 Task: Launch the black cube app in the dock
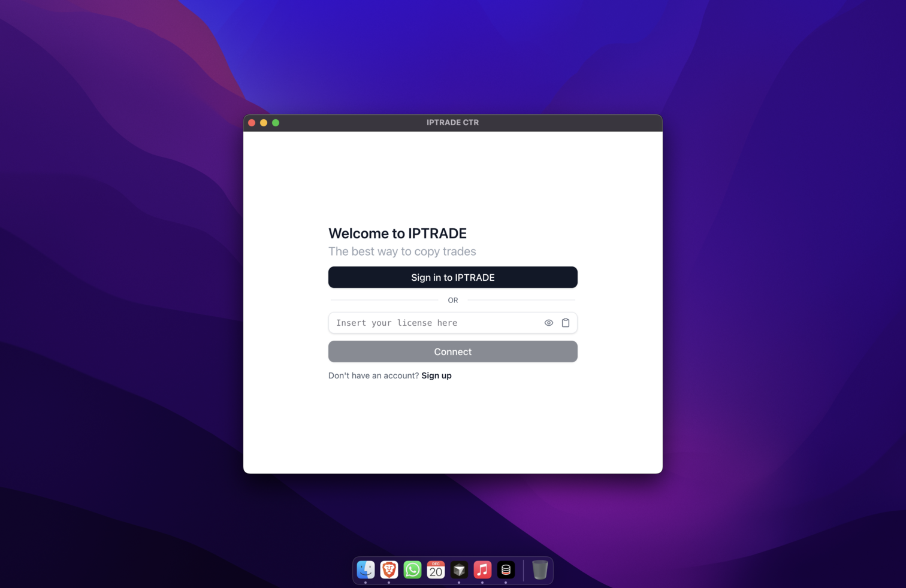click(x=459, y=569)
